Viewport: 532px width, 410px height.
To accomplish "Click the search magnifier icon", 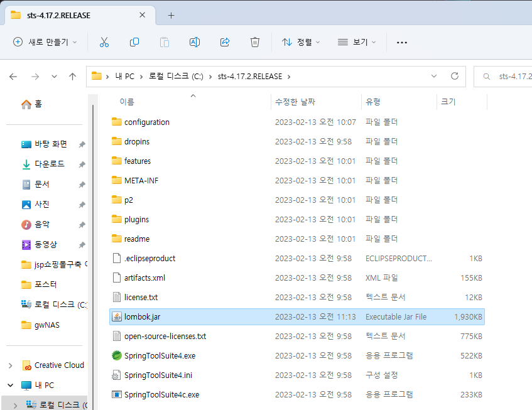I will [486, 77].
